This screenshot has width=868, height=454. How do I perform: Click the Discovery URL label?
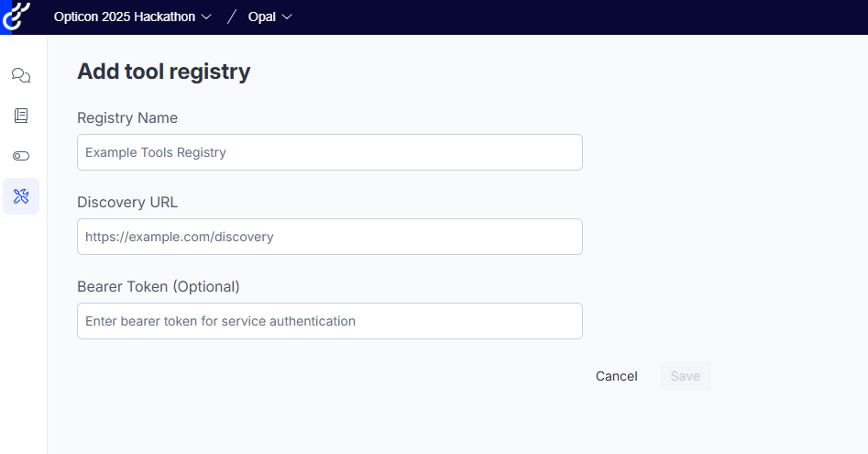click(127, 202)
